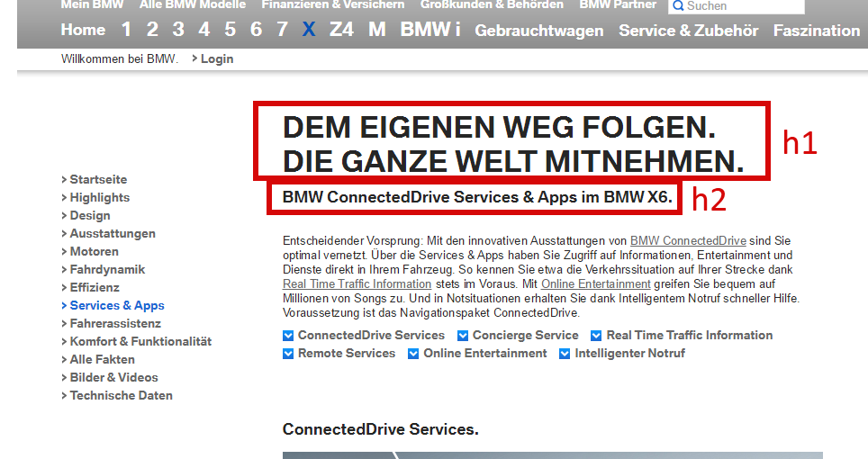
Task: Open Technische Daten in sidebar
Action: click(122, 395)
